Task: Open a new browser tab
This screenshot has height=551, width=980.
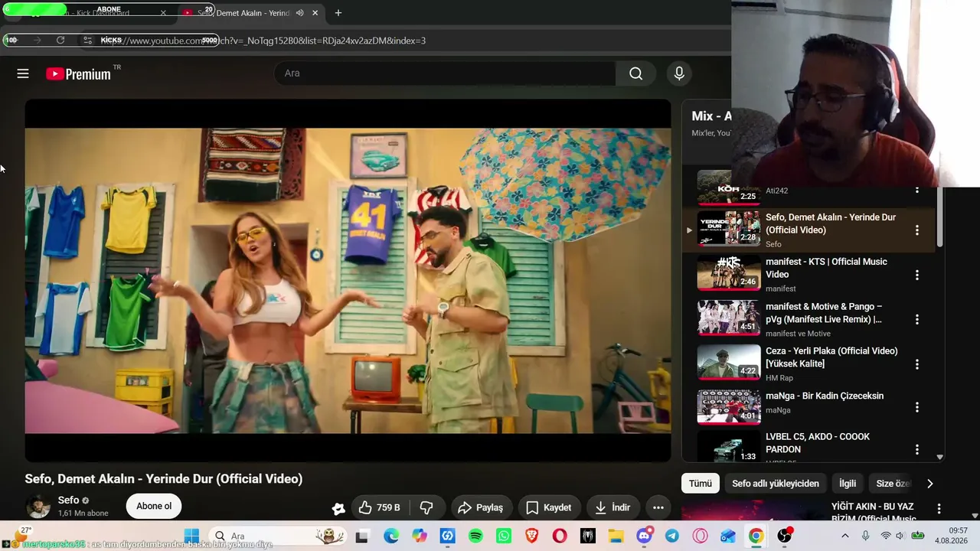Action: [338, 13]
